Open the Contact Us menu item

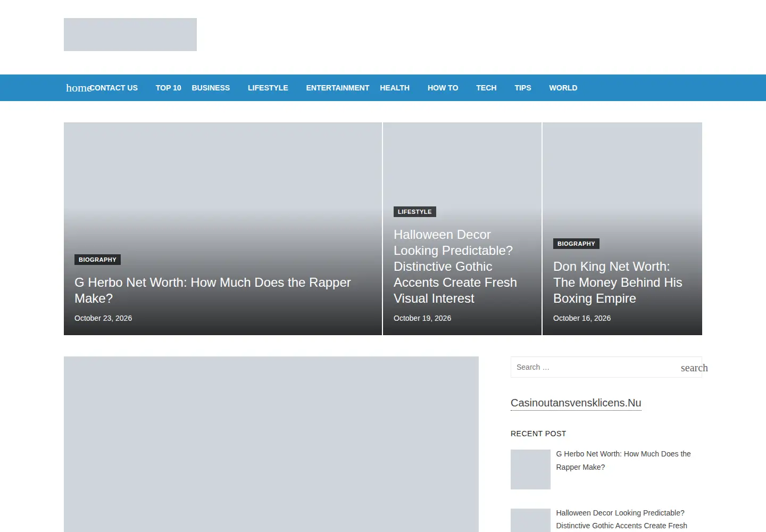tap(114, 88)
